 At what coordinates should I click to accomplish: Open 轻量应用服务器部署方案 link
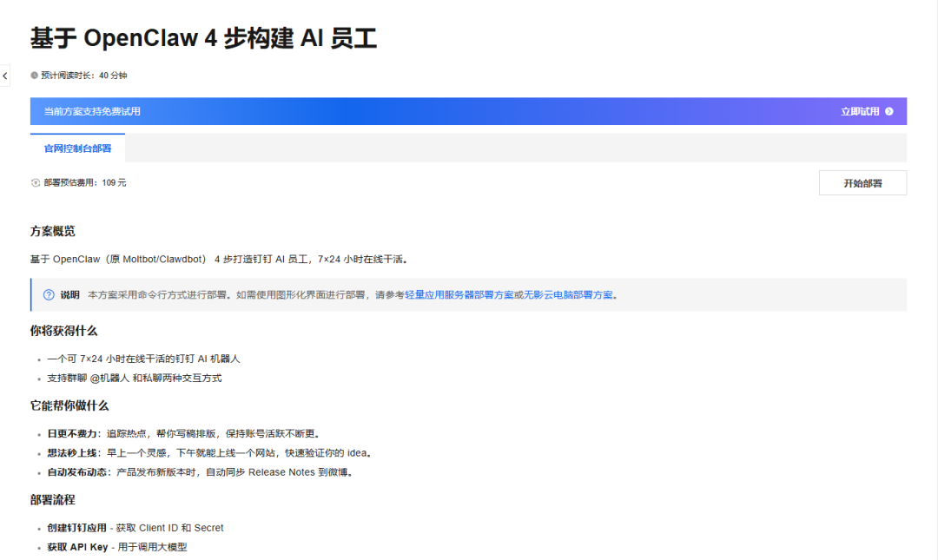(x=459, y=295)
